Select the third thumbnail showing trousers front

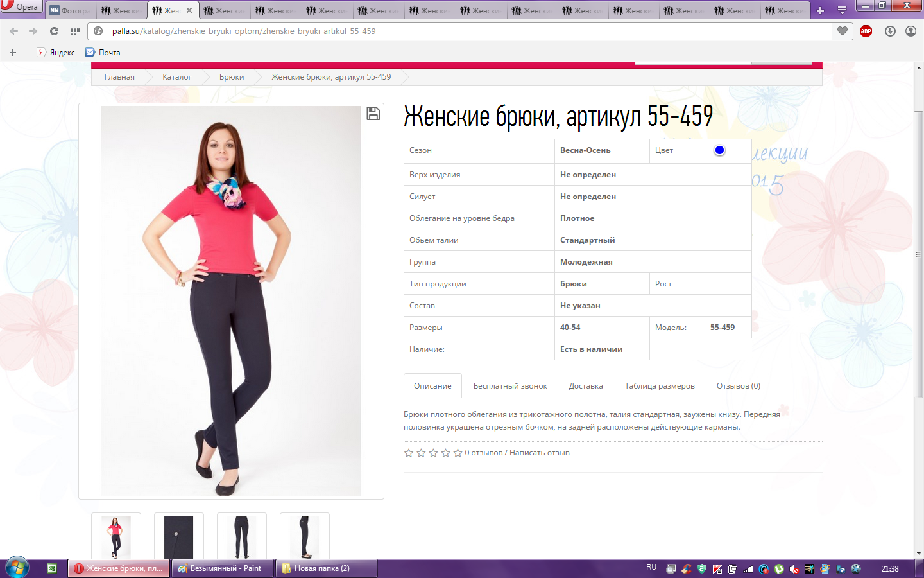(x=242, y=536)
